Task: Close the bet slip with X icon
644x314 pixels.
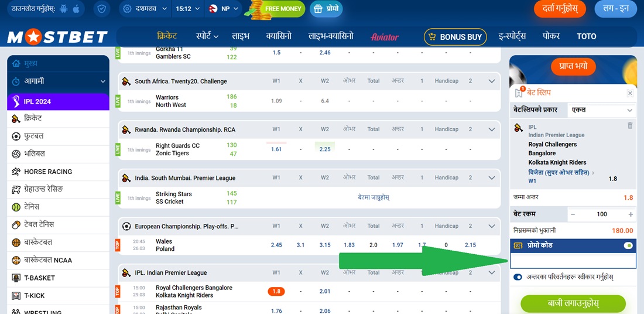Action: [x=630, y=93]
